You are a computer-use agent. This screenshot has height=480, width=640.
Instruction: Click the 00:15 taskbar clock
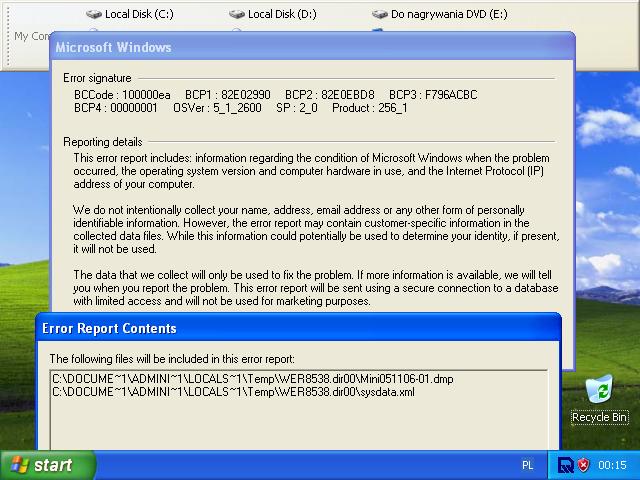pos(612,465)
